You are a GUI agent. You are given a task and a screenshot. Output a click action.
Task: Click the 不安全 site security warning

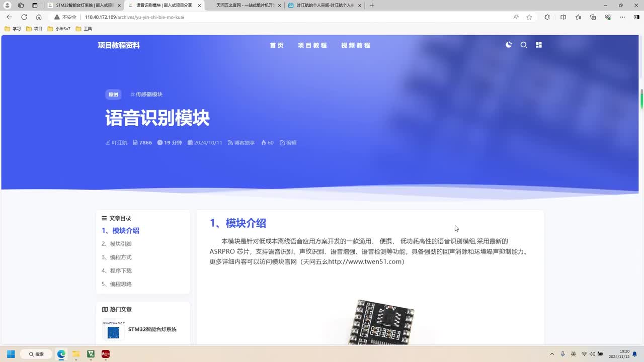pos(65,17)
